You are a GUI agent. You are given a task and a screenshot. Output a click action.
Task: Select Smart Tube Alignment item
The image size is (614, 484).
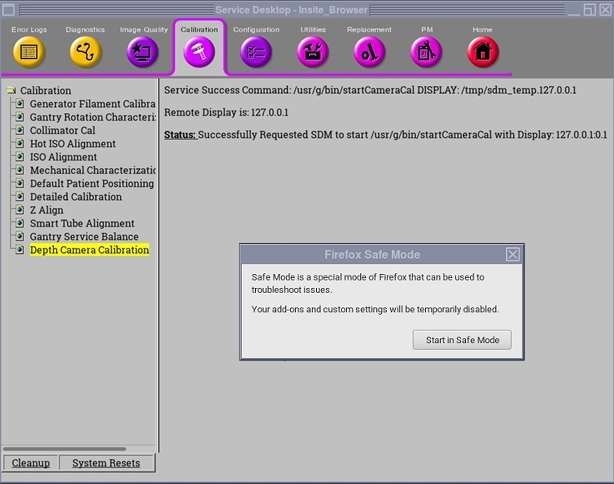[x=82, y=224]
